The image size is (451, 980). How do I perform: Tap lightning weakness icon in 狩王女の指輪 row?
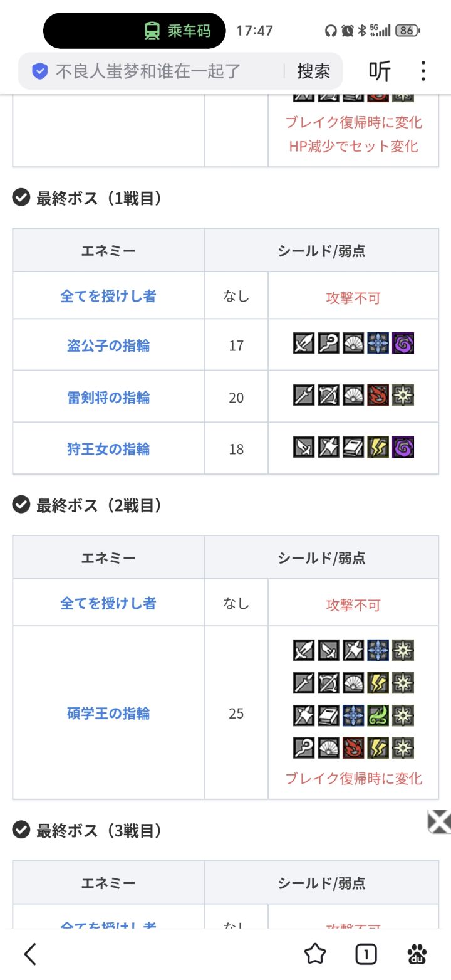[x=378, y=447]
